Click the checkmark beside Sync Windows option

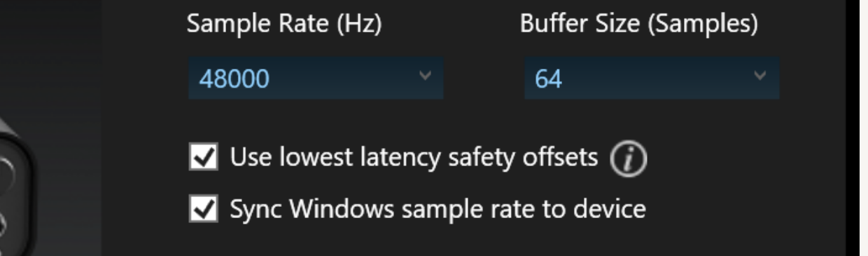pyautogui.click(x=203, y=209)
